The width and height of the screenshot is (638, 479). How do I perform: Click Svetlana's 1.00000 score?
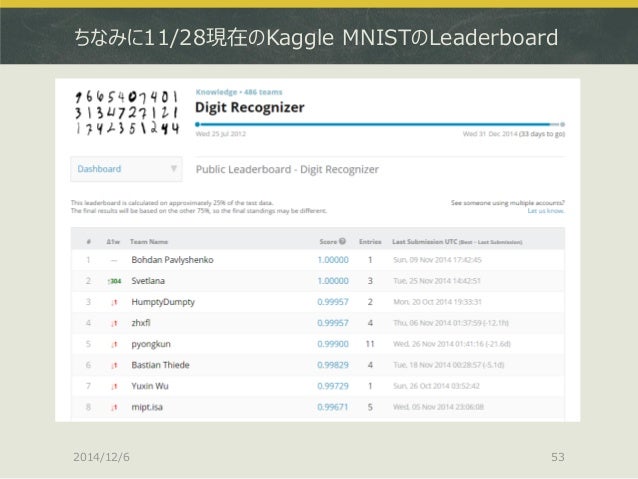[x=333, y=281]
